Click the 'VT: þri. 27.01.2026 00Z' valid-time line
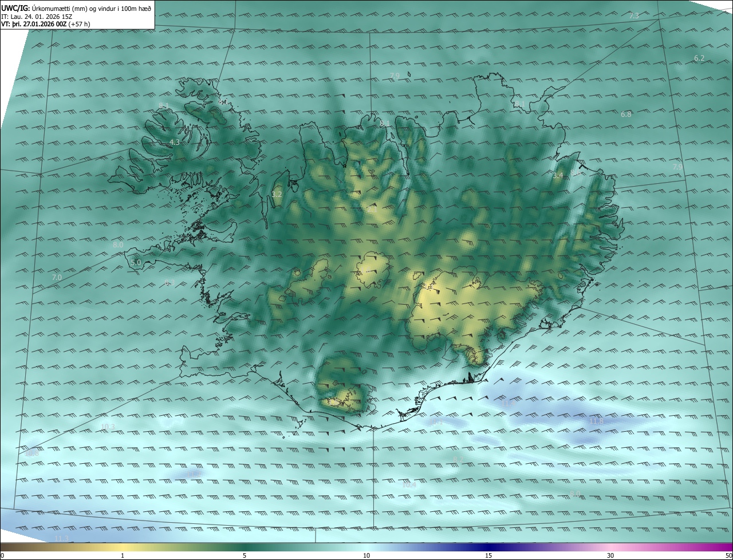733x560 pixels. coord(46,24)
